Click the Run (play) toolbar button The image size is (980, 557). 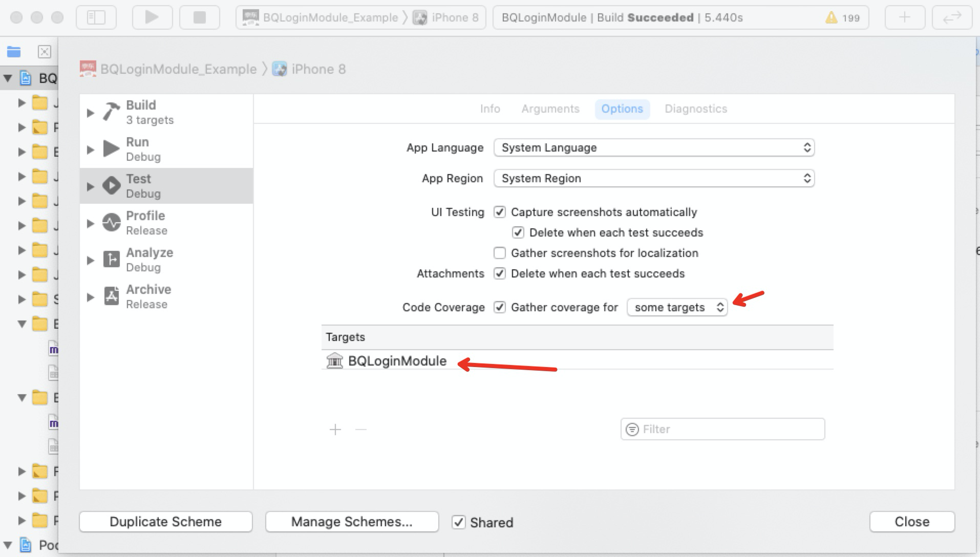click(152, 17)
